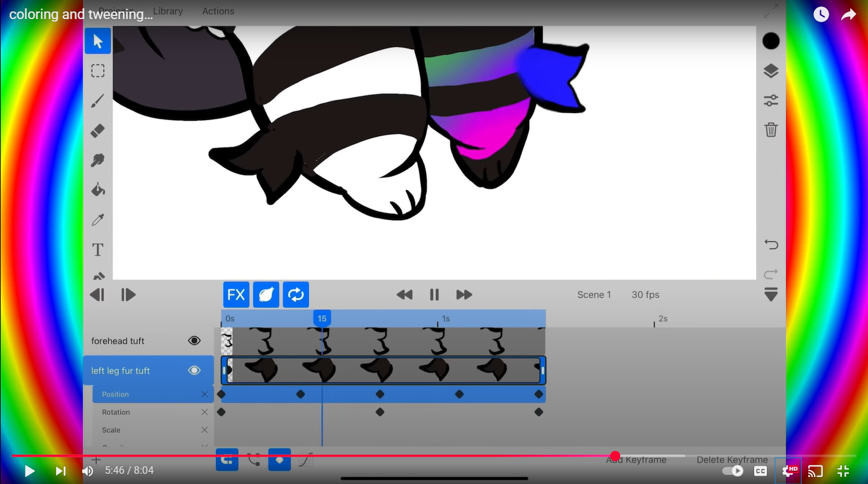Viewport: 868px width, 484px height.
Task: Remove the Rotation property with its X
Action: [204, 412]
